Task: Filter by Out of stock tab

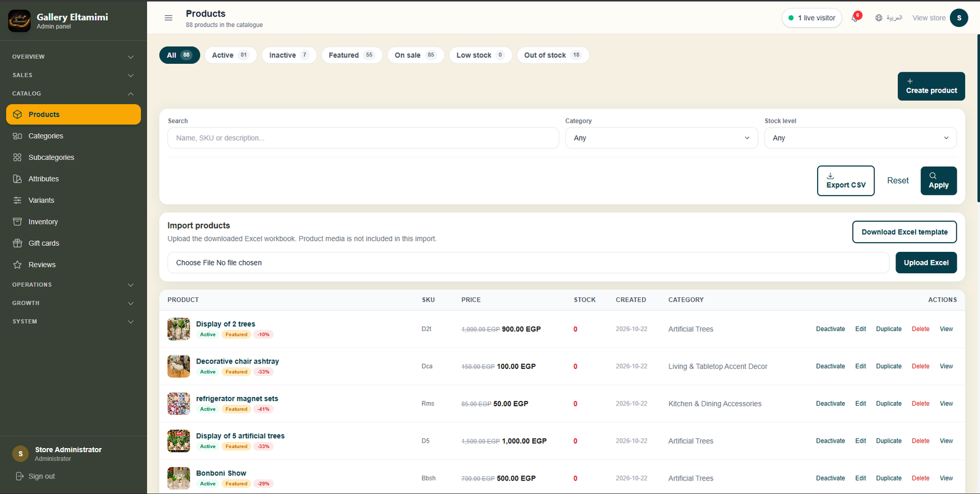Action: click(x=552, y=55)
